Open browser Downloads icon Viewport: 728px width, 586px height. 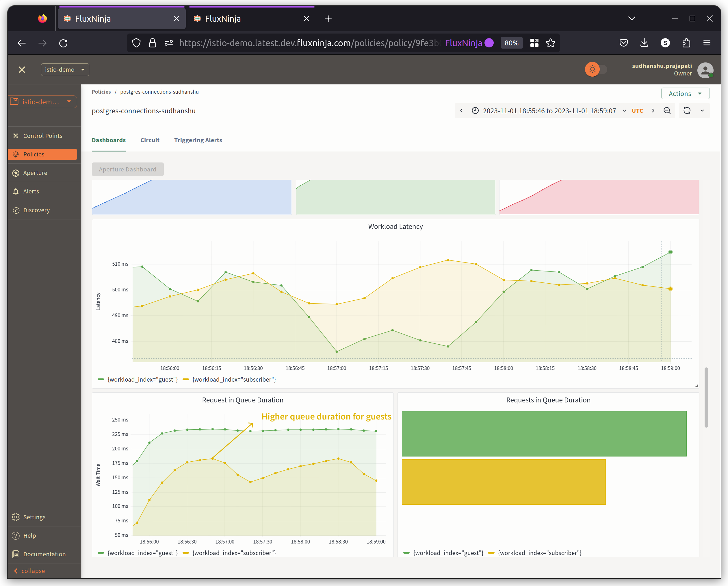[x=644, y=43]
